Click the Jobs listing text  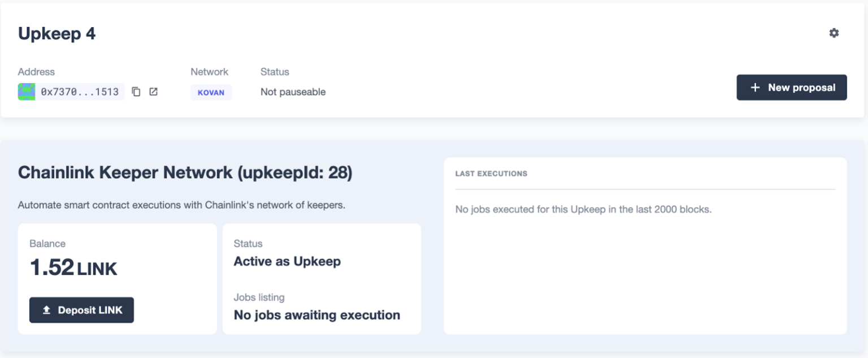tap(259, 297)
